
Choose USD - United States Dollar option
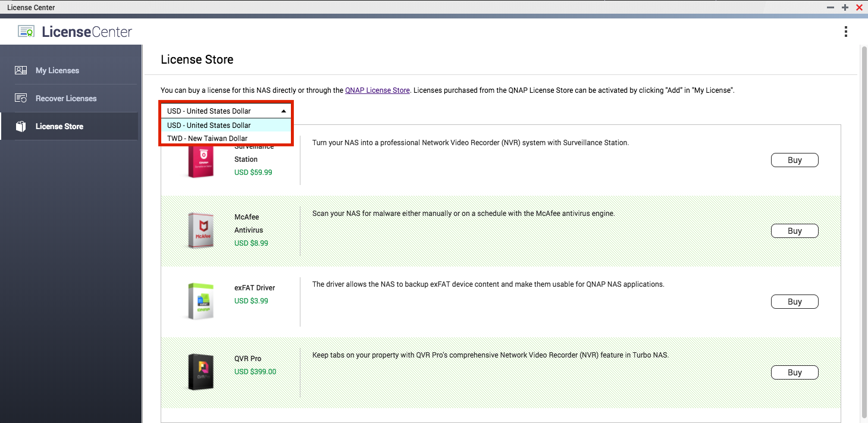pos(226,125)
